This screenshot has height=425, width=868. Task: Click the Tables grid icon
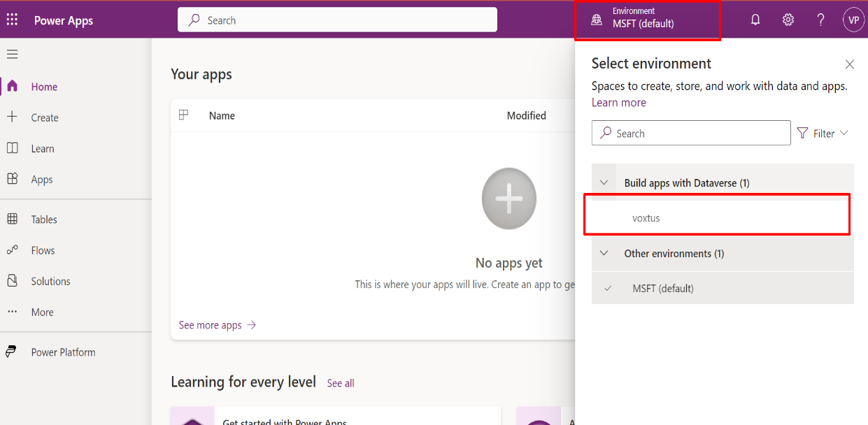coord(12,219)
